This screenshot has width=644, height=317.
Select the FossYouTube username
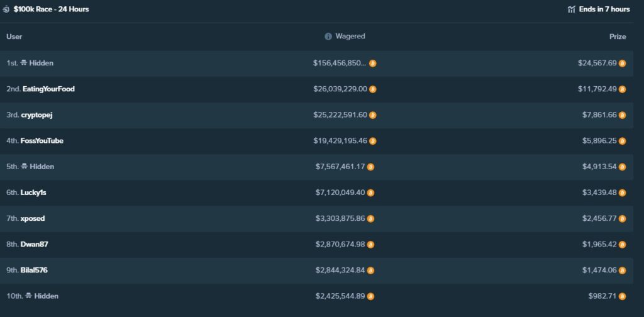pos(42,141)
